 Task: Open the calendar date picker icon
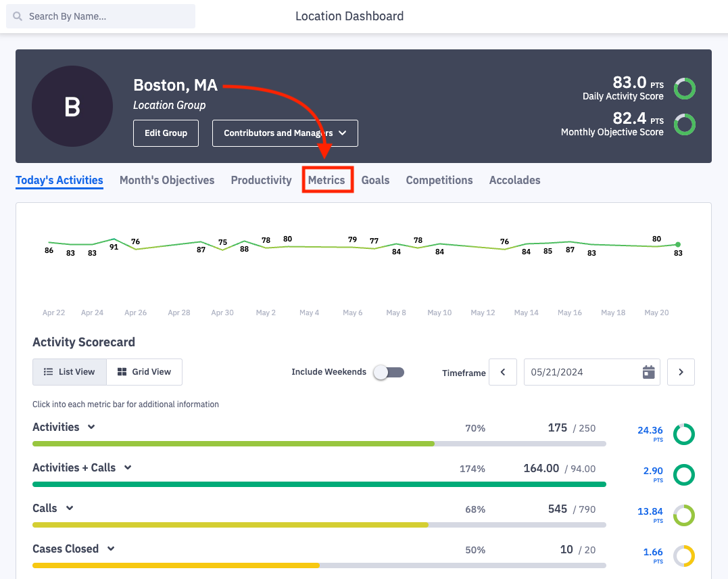(x=648, y=371)
